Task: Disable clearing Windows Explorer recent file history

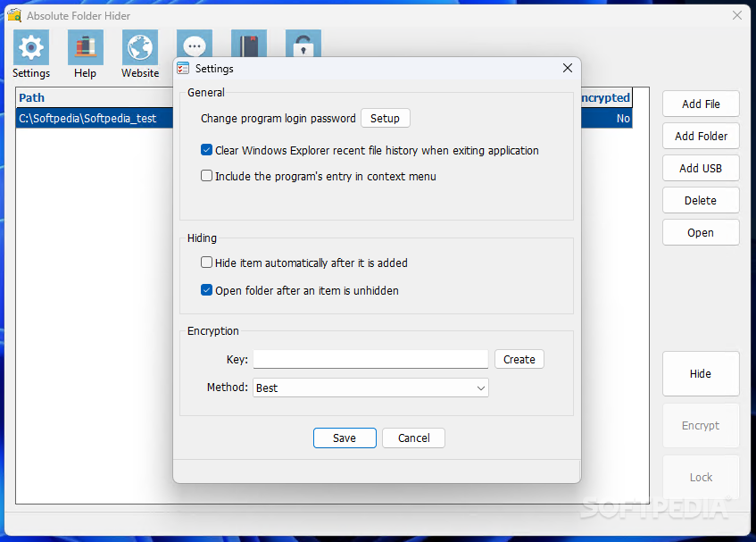Action: tap(206, 150)
